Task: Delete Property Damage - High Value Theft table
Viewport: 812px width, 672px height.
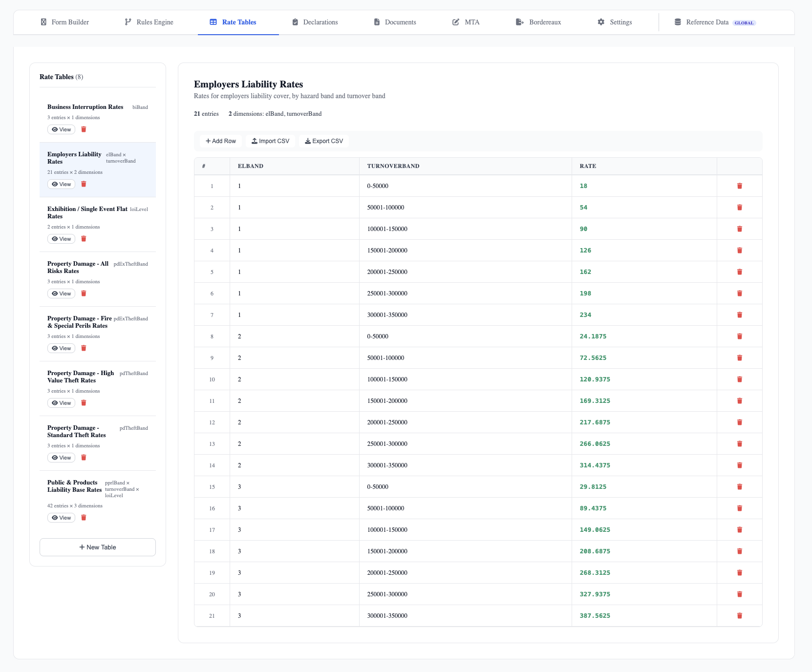Action: tap(84, 403)
